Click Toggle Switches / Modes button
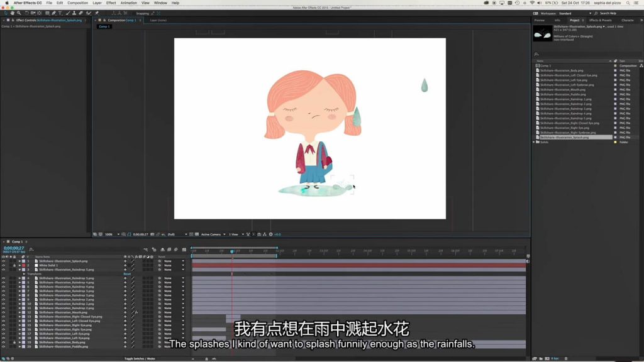 [140, 359]
